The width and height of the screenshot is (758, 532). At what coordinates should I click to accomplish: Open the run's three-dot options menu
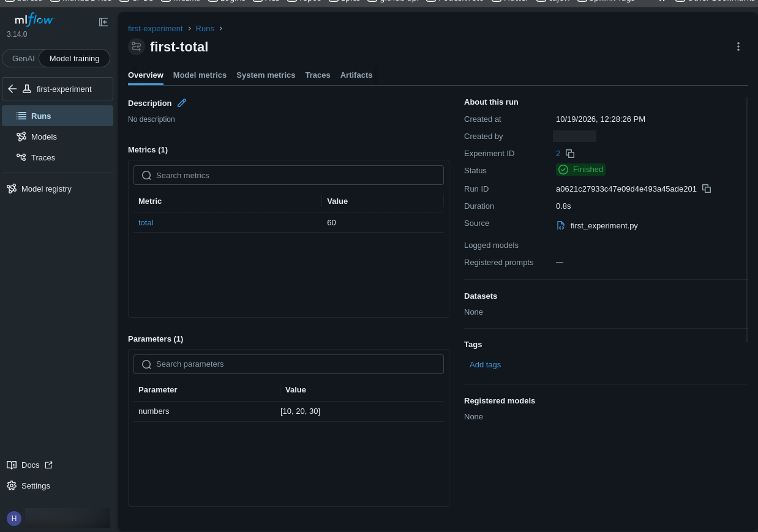pos(738,47)
